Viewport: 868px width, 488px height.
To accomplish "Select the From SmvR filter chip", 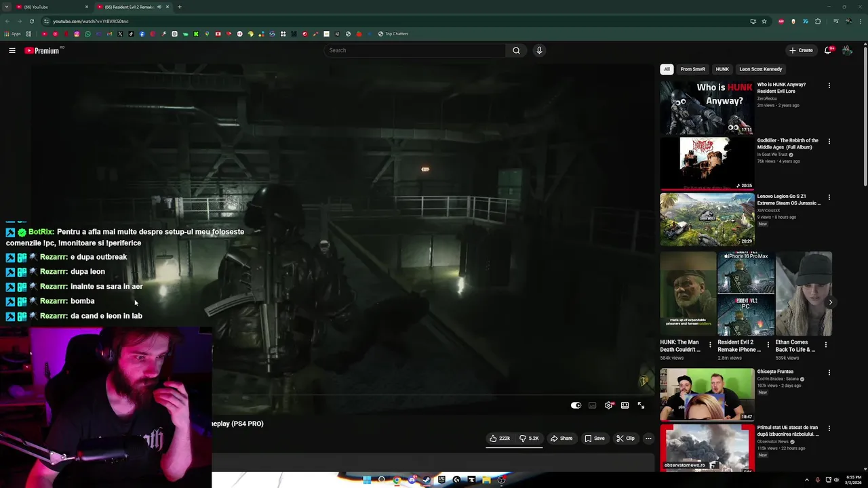I will (692, 69).
